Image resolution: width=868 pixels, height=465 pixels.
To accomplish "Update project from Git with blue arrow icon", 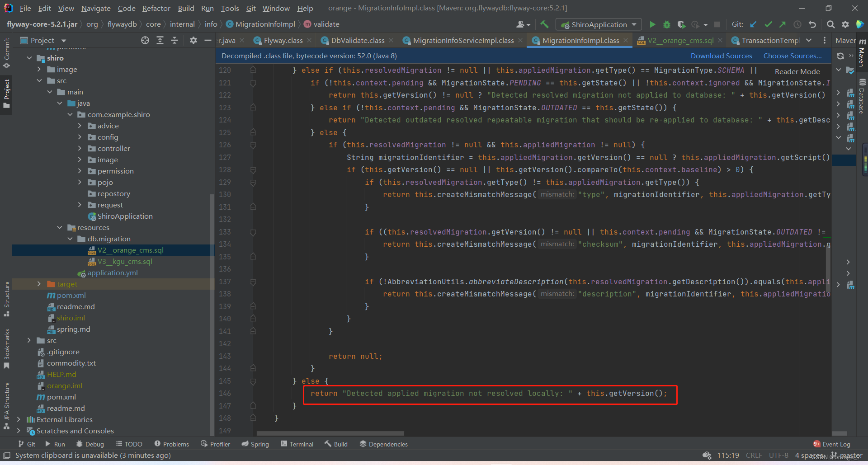I will [753, 24].
